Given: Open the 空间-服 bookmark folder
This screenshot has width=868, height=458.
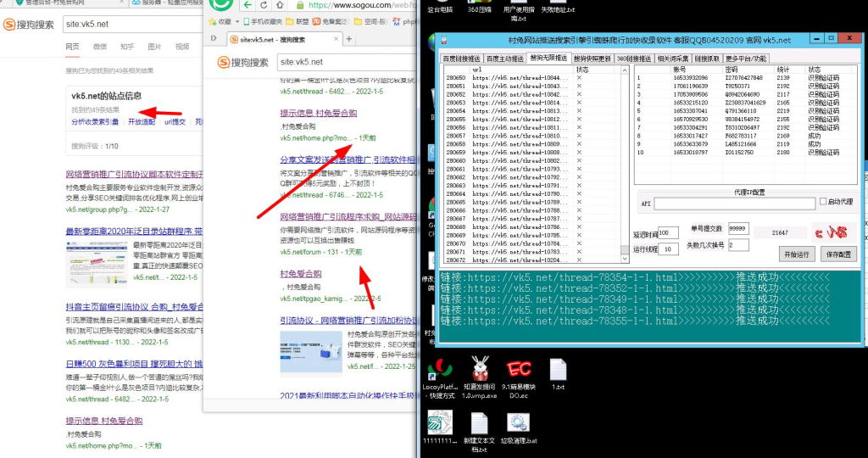Looking at the screenshot, I should coord(371,21).
